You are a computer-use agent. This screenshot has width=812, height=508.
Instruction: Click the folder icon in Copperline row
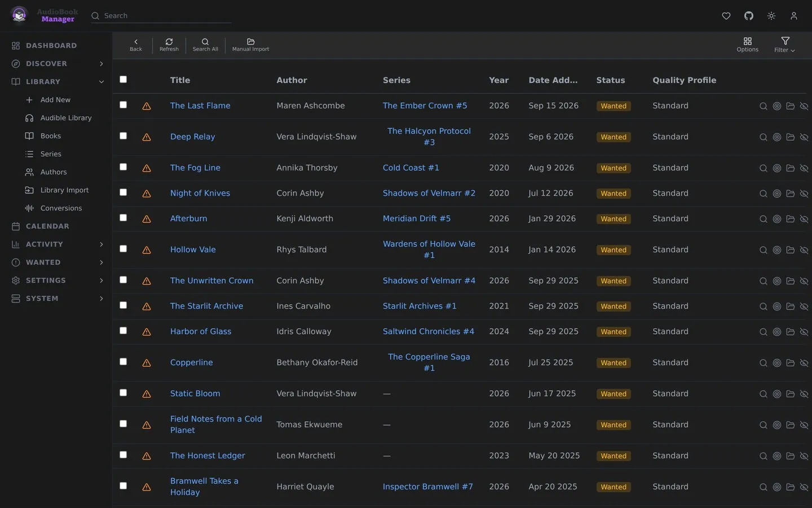point(791,363)
